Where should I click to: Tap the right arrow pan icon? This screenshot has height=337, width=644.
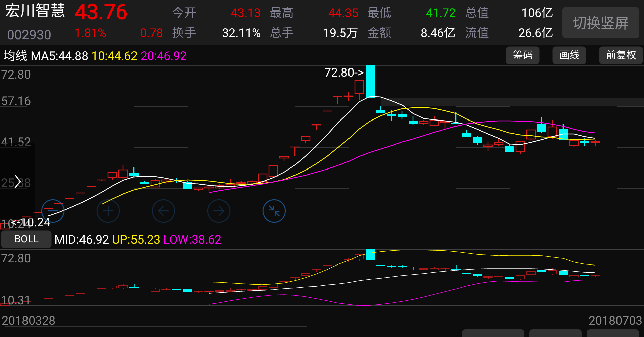(219, 211)
